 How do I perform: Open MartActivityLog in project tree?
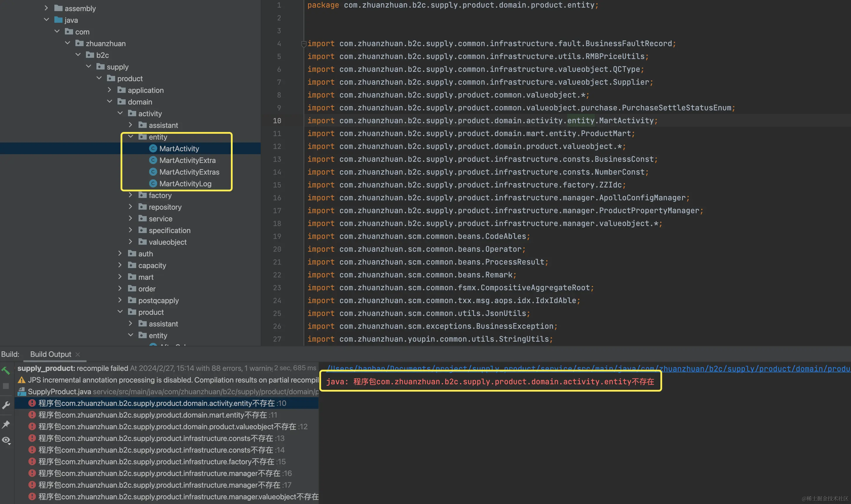pyautogui.click(x=185, y=184)
